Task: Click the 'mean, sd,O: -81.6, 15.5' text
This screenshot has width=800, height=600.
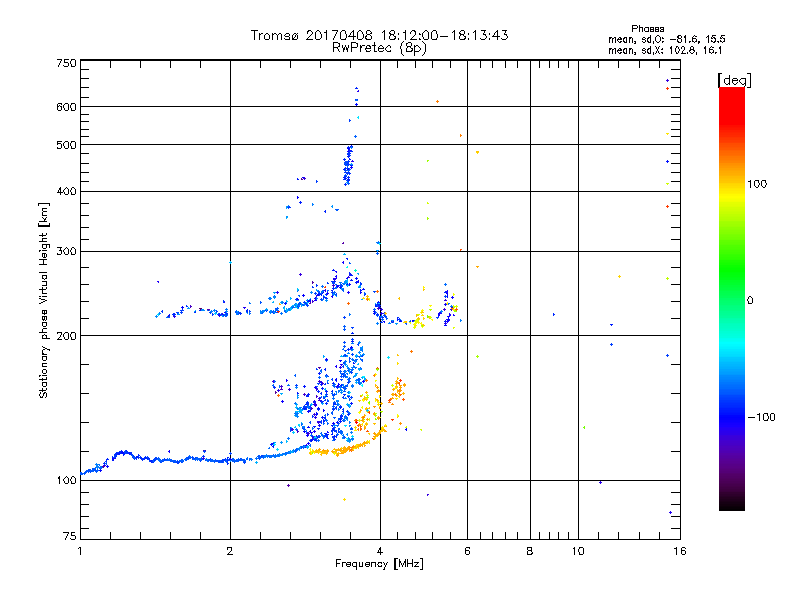Action: [x=666, y=39]
